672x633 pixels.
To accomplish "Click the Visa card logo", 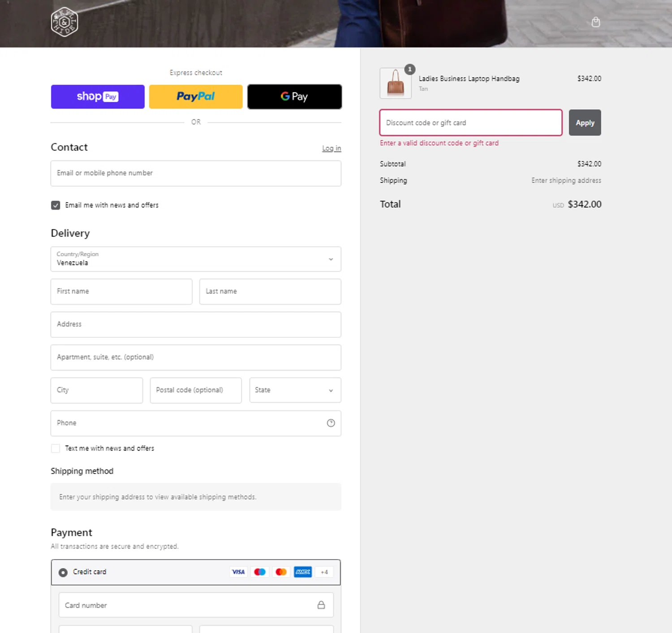I will tap(238, 572).
